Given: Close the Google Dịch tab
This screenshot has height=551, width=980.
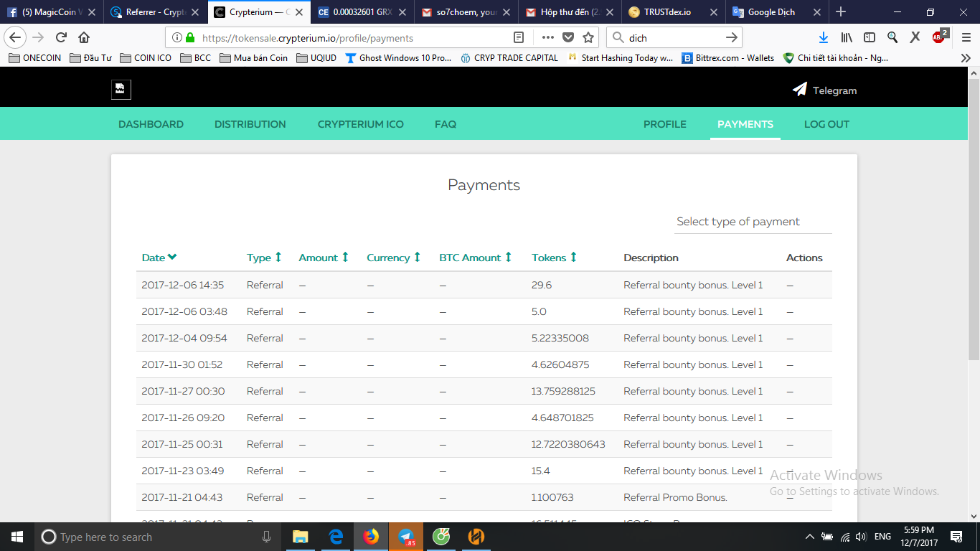Looking at the screenshot, I should point(817,12).
